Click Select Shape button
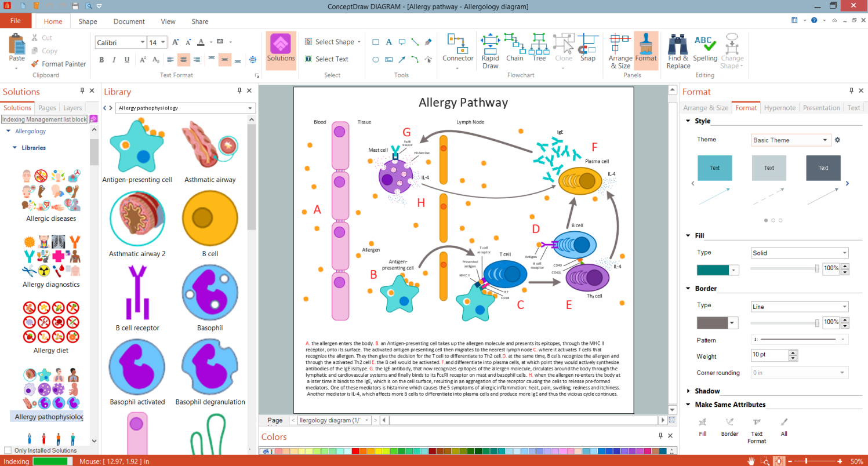This screenshot has height=466, width=868. 332,42
